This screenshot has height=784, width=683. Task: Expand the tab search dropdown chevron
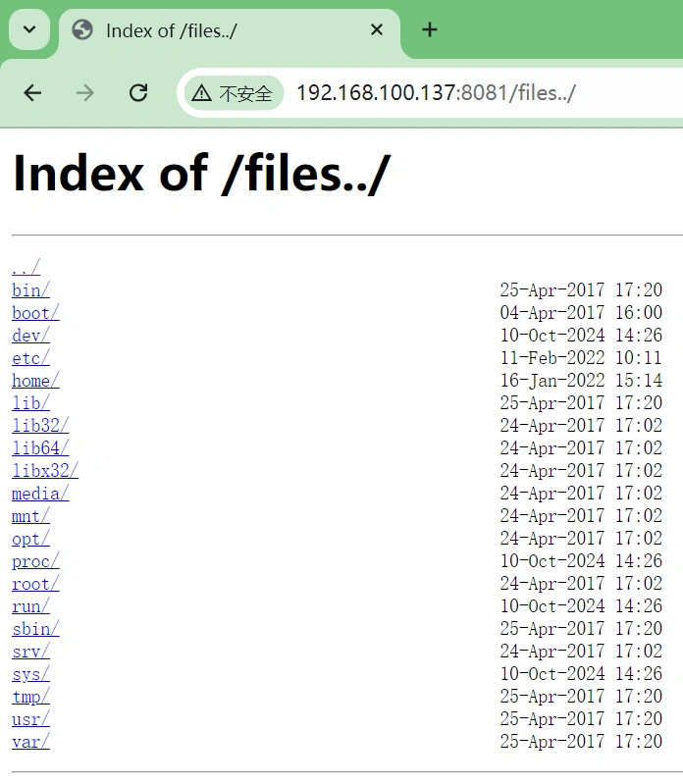coord(29,30)
